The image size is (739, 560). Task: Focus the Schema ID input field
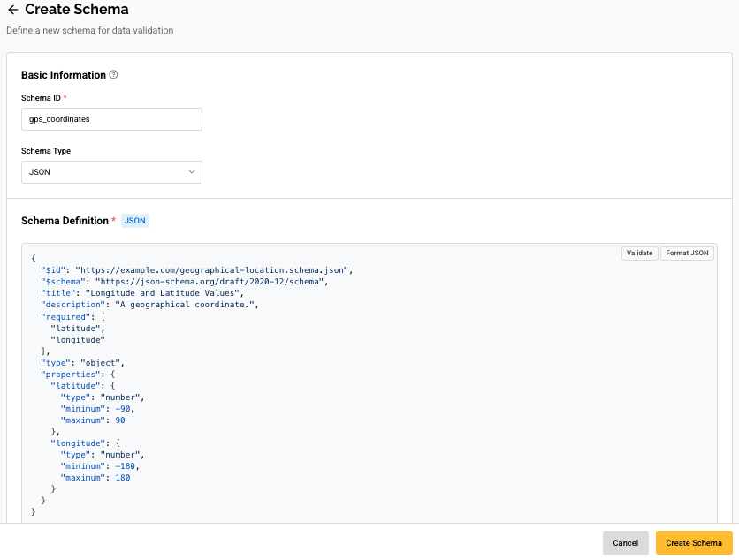[111, 119]
